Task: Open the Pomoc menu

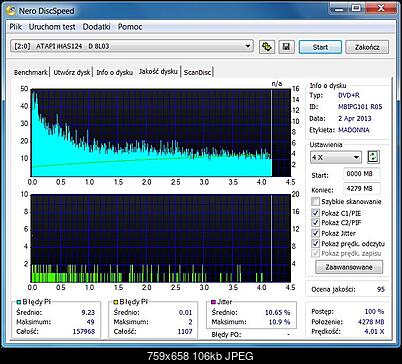Action: tap(130, 27)
